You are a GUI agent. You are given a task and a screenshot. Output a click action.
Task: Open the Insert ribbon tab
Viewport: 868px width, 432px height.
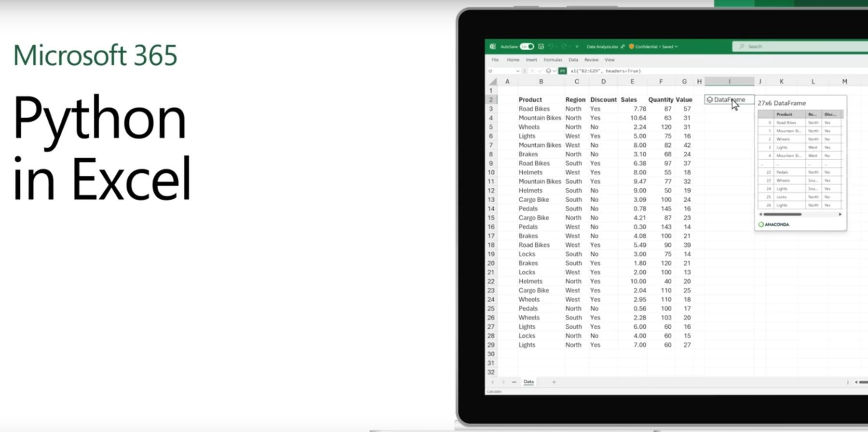531,60
